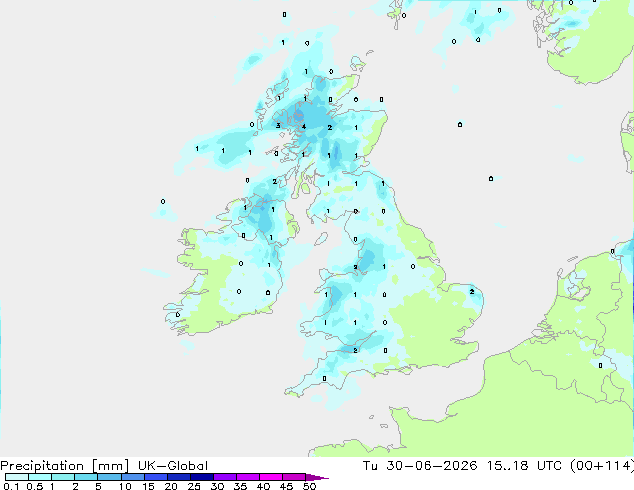The width and height of the screenshot is (634, 490).
Task: Click the '15..18 UTC' time range text
Action: pos(525,466)
